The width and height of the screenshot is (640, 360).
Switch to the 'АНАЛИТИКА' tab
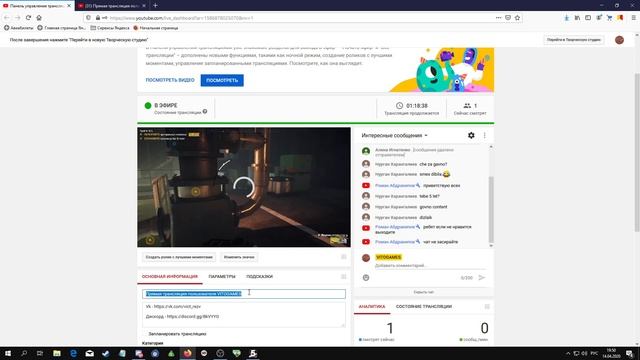coord(372,307)
